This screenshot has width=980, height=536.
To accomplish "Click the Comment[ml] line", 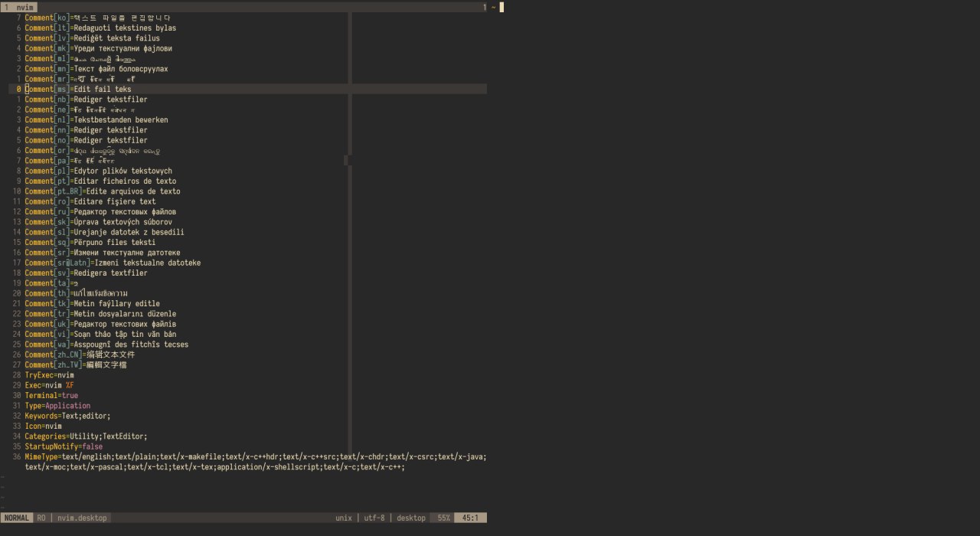I will [x=82, y=59].
